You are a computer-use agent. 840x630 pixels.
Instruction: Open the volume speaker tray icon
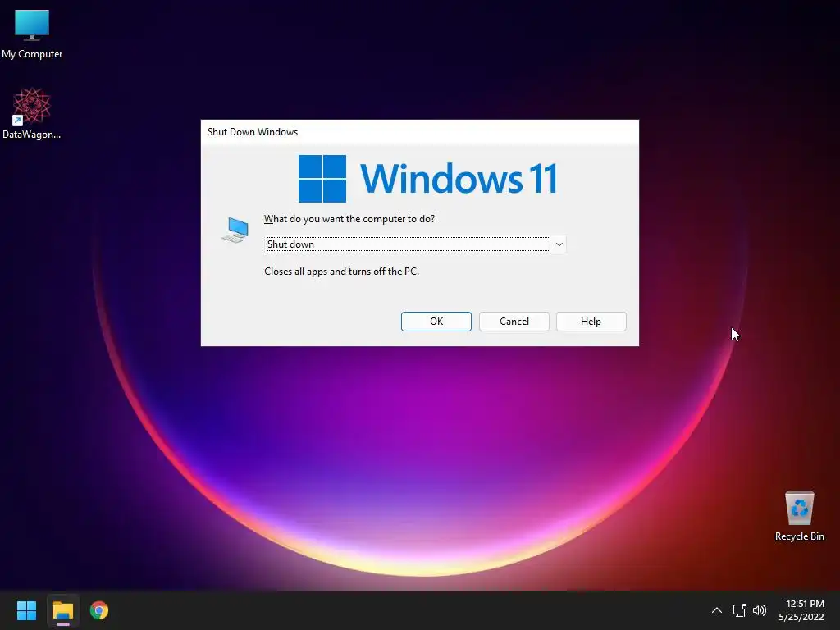pos(760,610)
